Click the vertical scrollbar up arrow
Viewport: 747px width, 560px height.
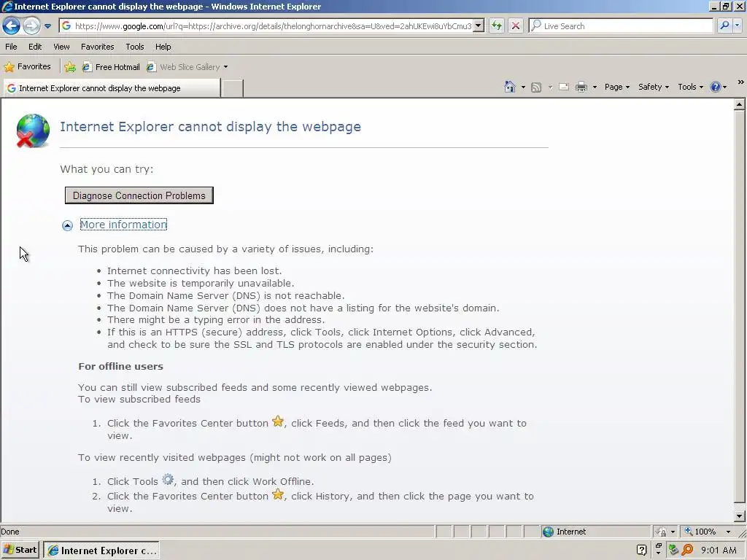pos(740,104)
